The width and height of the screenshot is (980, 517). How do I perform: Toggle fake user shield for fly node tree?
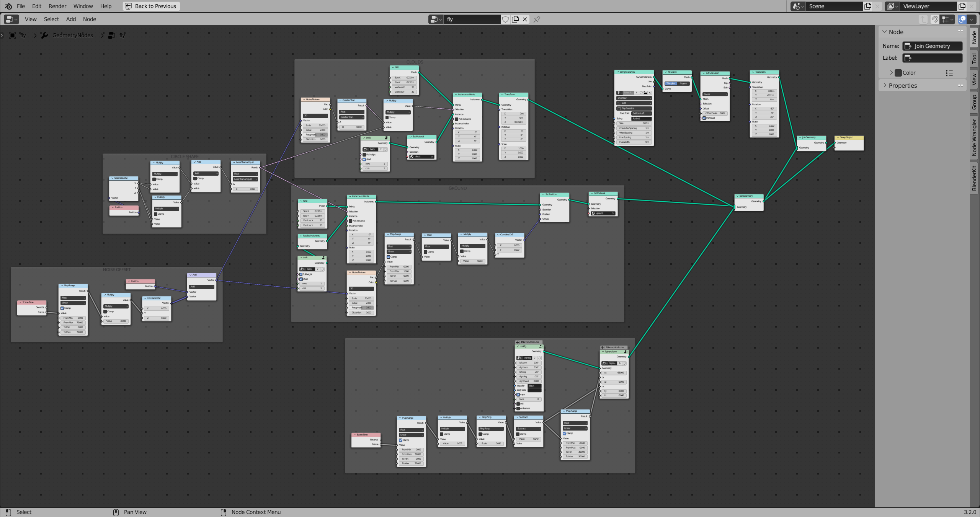505,19
